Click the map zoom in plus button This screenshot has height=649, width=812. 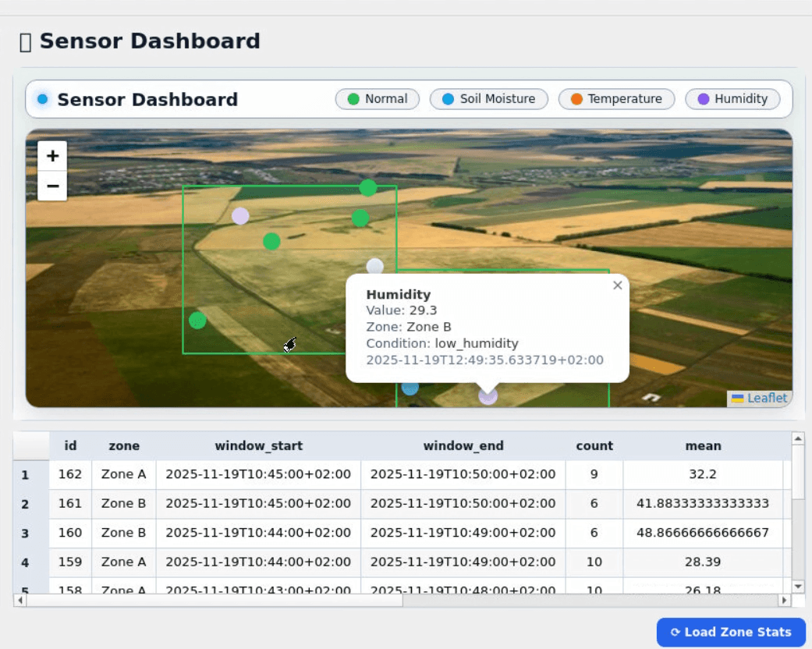[52, 156]
